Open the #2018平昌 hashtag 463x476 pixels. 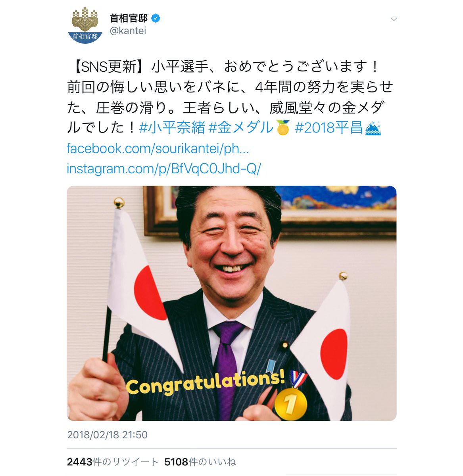pyautogui.click(x=329, y=128)
